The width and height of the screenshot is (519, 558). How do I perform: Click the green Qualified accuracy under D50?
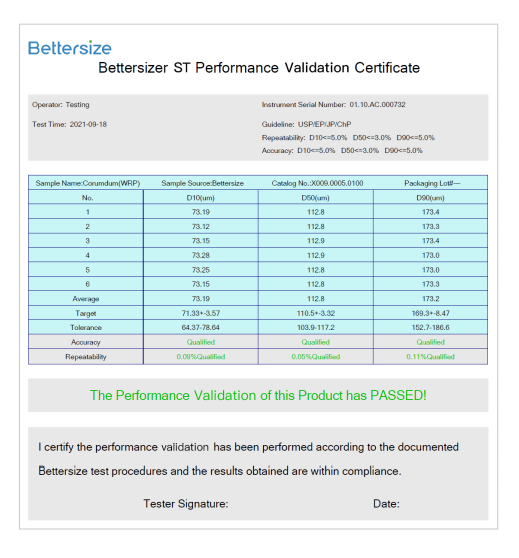[315, 342]
